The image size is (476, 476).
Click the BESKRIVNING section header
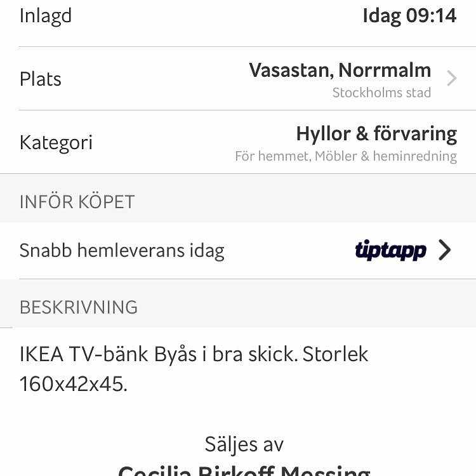point(79,307)
